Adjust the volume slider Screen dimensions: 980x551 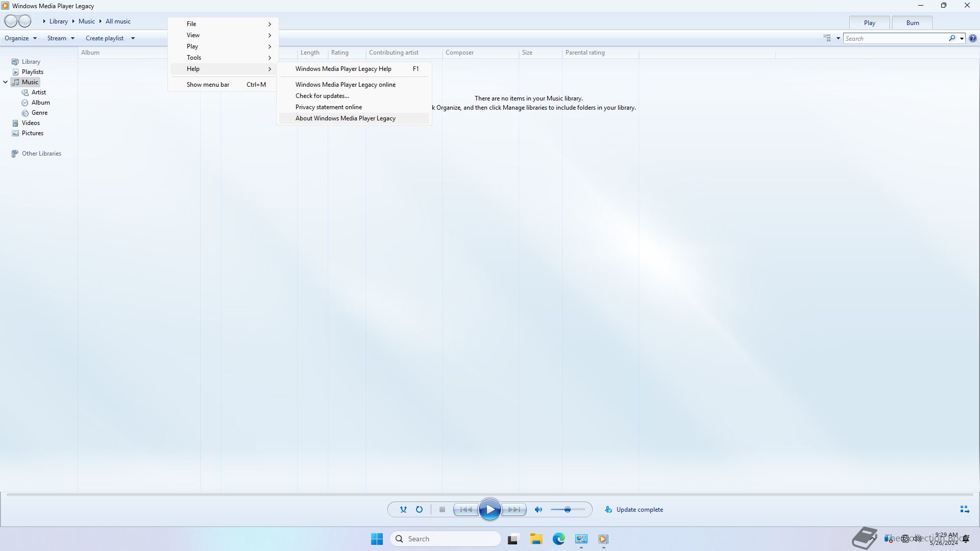click(568, 509)
